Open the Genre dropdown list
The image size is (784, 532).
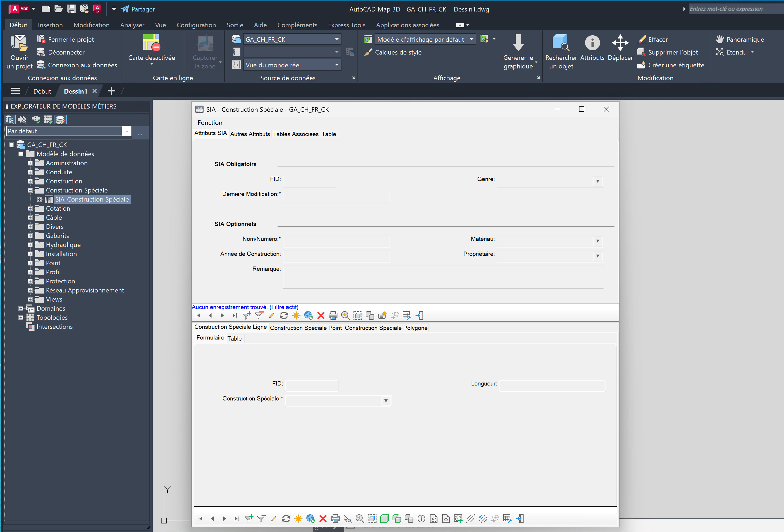[x=597, y=181]
